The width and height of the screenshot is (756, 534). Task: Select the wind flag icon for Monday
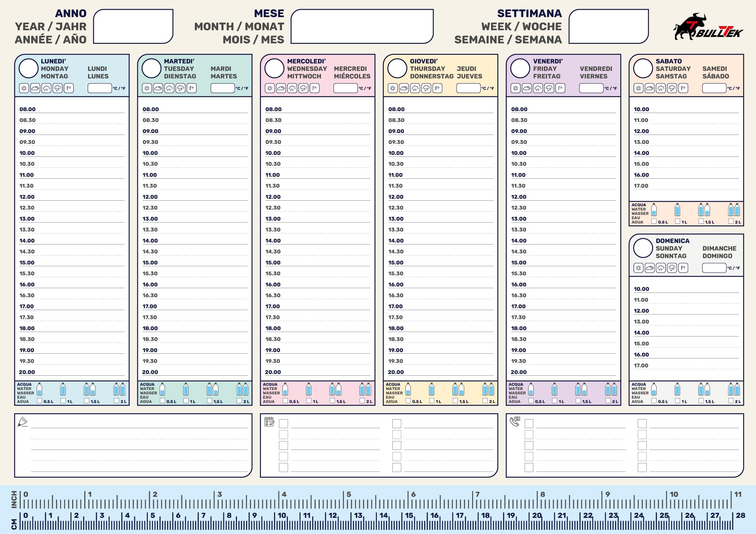69,88
